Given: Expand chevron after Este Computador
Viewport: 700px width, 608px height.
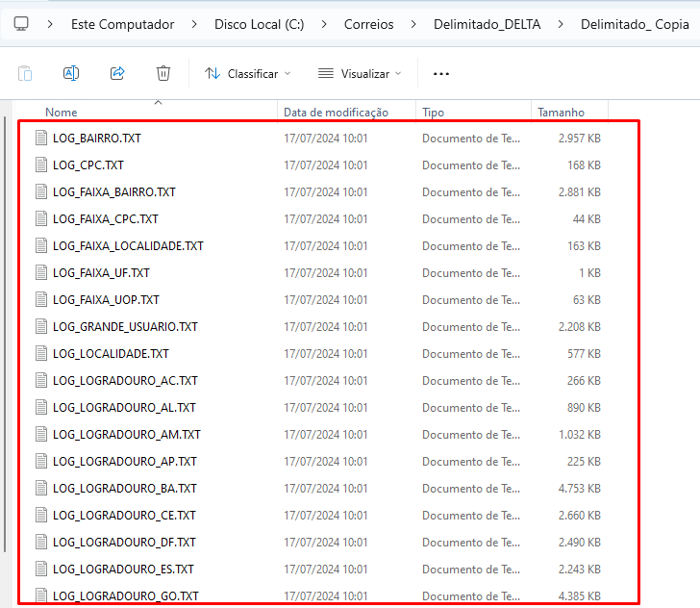Looking at the screenshot, I should point(194,24).
